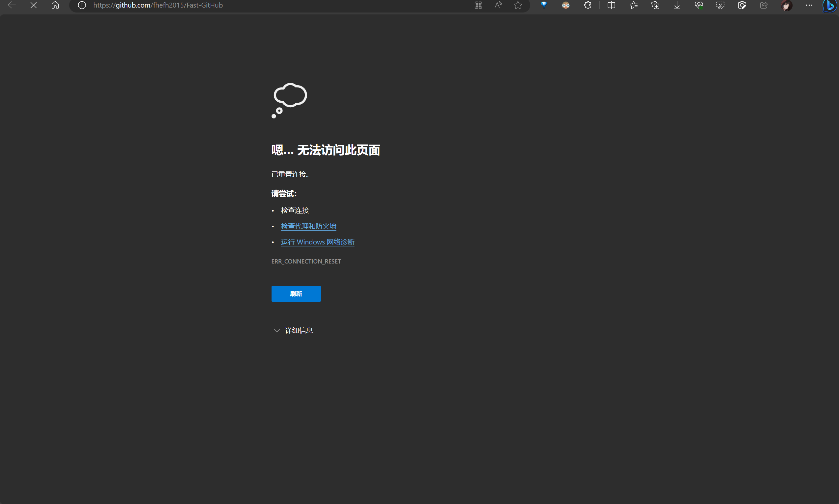Show the Downloads panel
839x504 pixels.
pos(677,5)
